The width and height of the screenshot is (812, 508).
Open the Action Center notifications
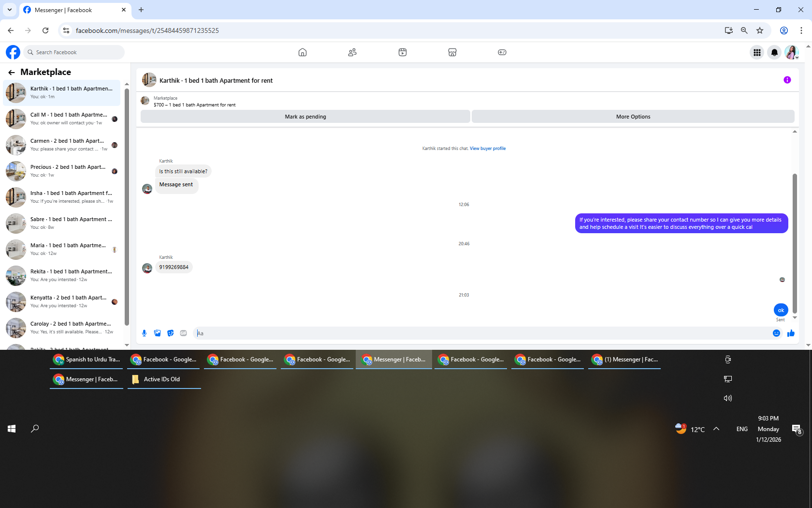(797, 429)
